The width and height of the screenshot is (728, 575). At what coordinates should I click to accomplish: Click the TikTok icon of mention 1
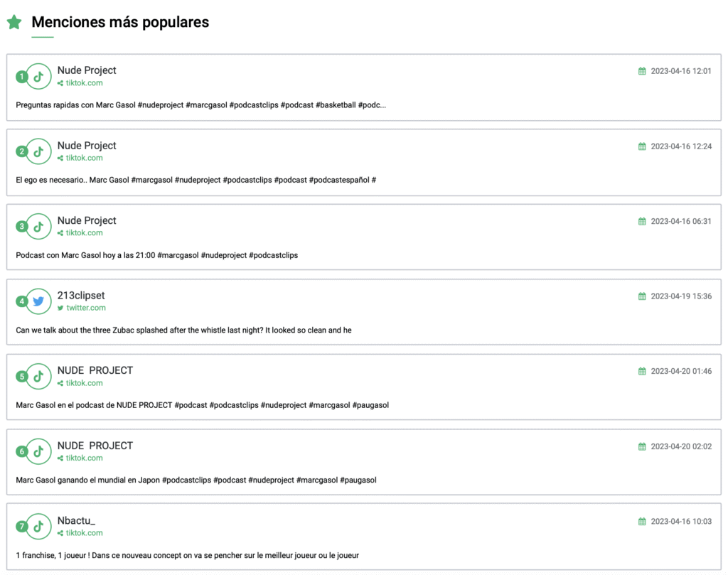pyautogui.click(x=39, y=76)
